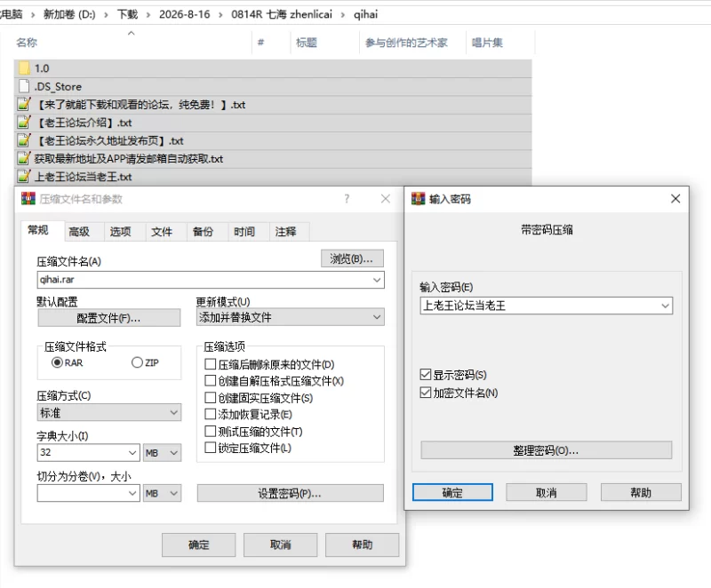The image size is (711, 588).
Task: Enable 测试压缩的文件 checkbox
Action: pyautogui.click(x=210, y=432)
